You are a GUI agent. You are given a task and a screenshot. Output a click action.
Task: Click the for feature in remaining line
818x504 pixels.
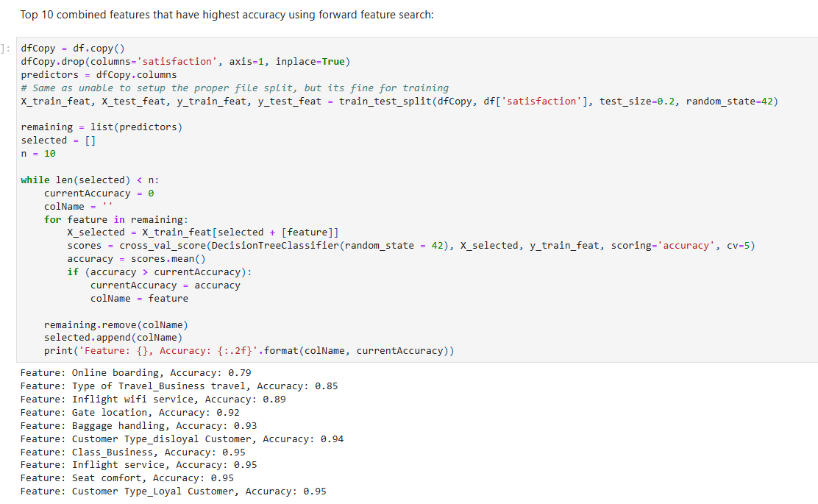pyautogui.click(x=115, y=220)
